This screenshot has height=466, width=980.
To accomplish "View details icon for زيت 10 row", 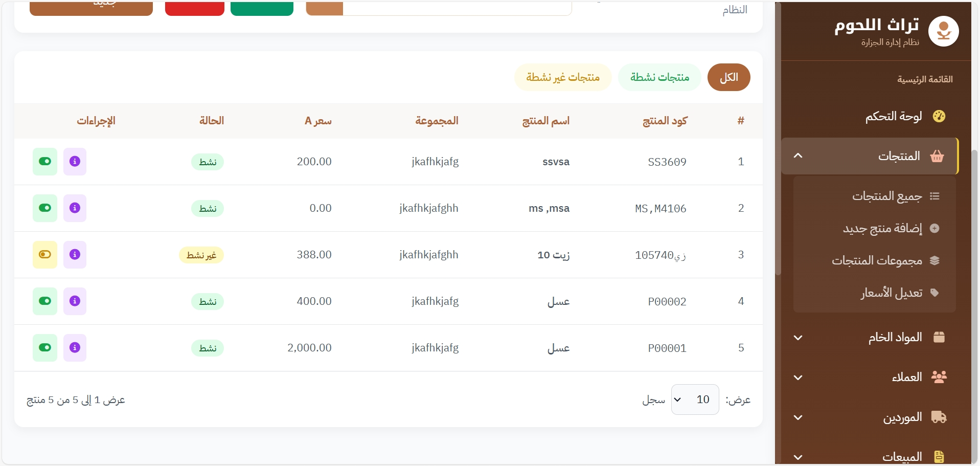I will click(75, 255).
